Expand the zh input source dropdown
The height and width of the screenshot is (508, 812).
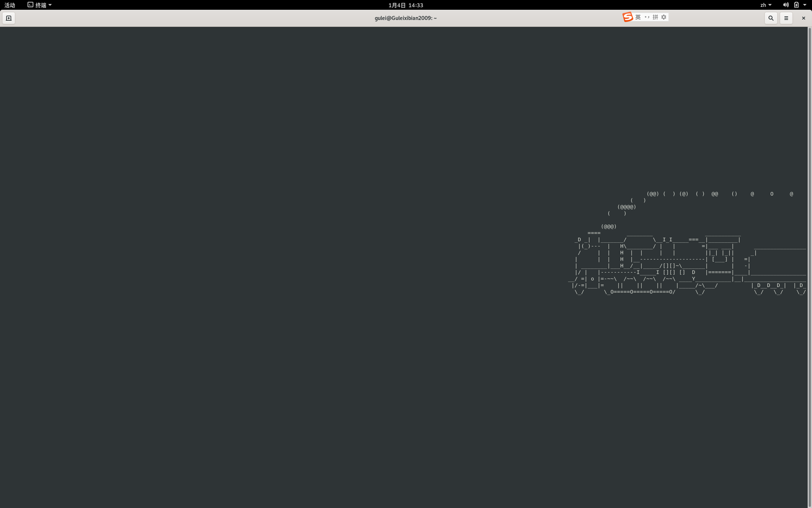pyautogui.click(x=766, y=5)
